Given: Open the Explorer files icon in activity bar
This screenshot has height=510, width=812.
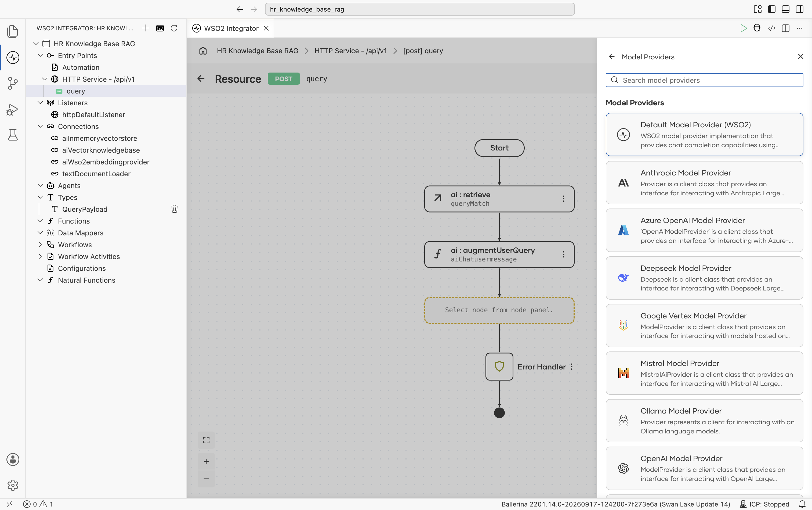Looking at the screenshot, I should tap(13, 31).
